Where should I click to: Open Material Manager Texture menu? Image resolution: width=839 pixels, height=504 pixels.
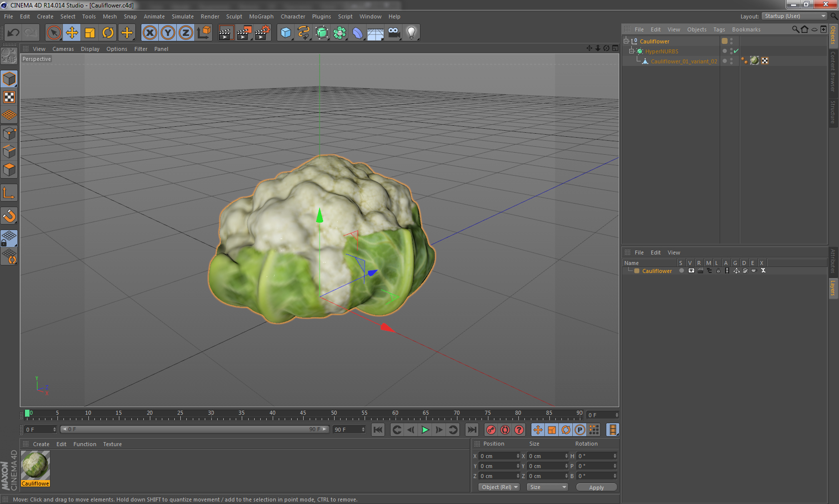point(112,444)
